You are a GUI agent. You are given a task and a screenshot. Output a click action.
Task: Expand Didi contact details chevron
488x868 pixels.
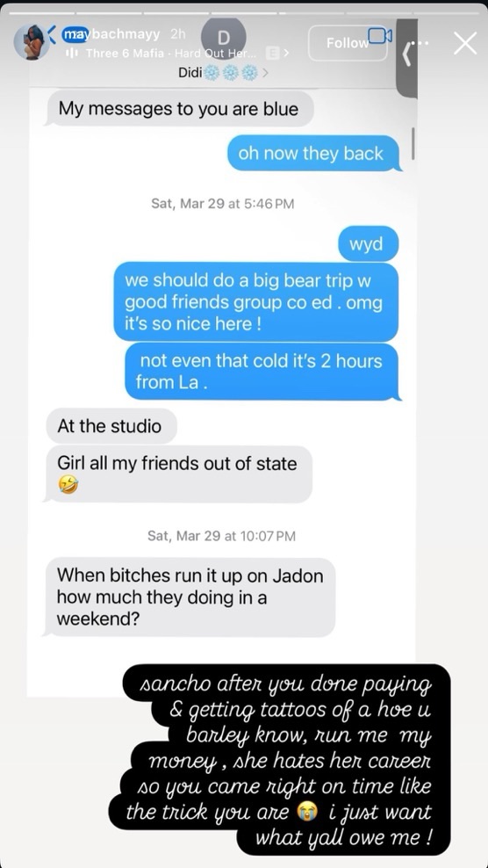pos(266,73)
